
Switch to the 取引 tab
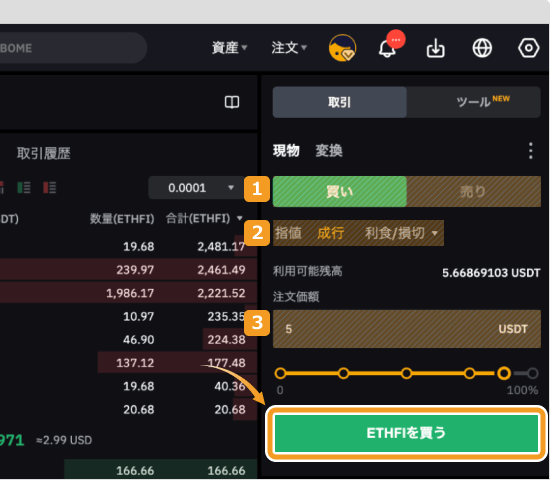pyautogui.click(x=340, y=102)
